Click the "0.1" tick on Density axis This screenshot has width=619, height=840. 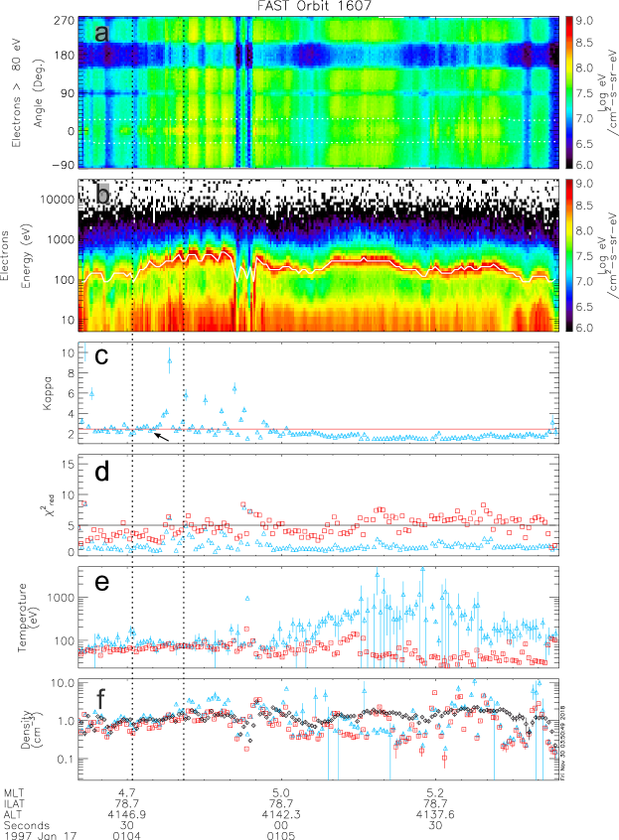[x=66, y=760]
